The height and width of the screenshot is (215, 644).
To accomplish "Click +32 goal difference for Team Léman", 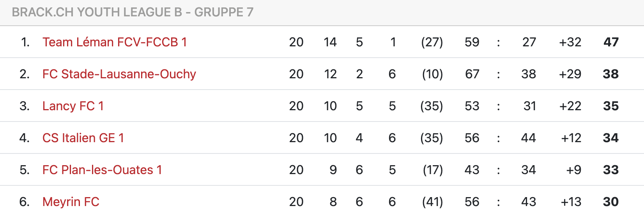I will click(x=570, y=42).
